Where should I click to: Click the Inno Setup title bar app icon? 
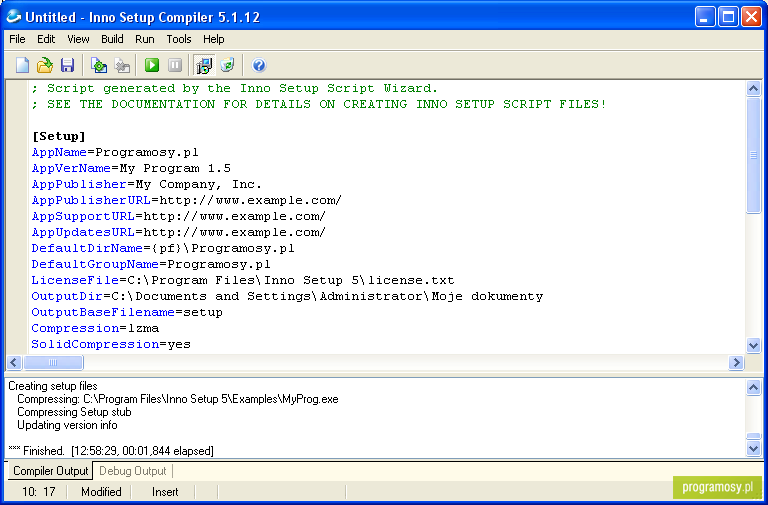pos(13,17)
